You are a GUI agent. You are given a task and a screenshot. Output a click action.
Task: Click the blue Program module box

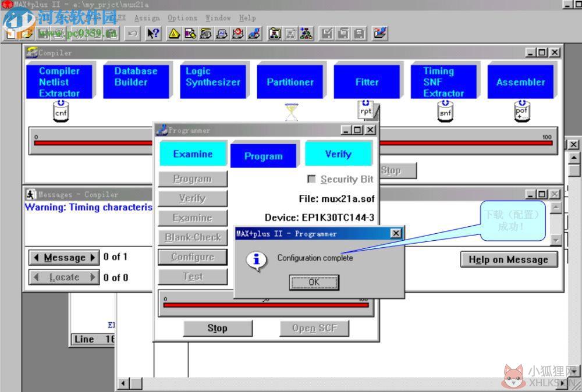(264, 156)
